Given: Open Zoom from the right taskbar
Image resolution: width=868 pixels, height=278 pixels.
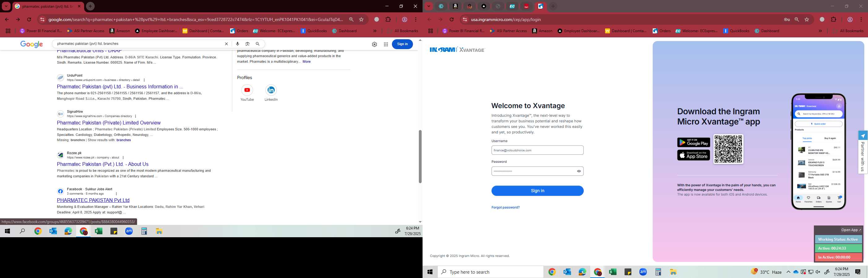Looking at the screenshot, I should coord(643,272).
